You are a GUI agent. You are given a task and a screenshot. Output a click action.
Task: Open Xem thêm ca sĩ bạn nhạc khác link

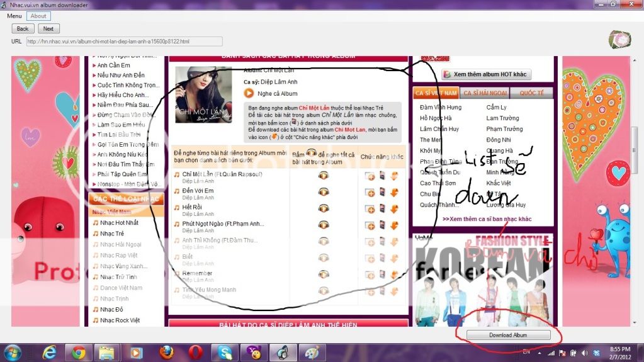487,219
